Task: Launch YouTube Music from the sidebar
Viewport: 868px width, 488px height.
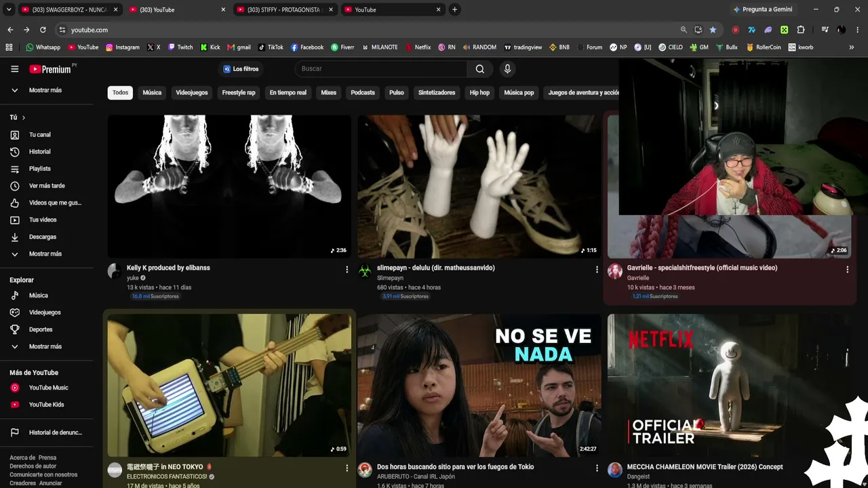Action: tap(47, 388)
